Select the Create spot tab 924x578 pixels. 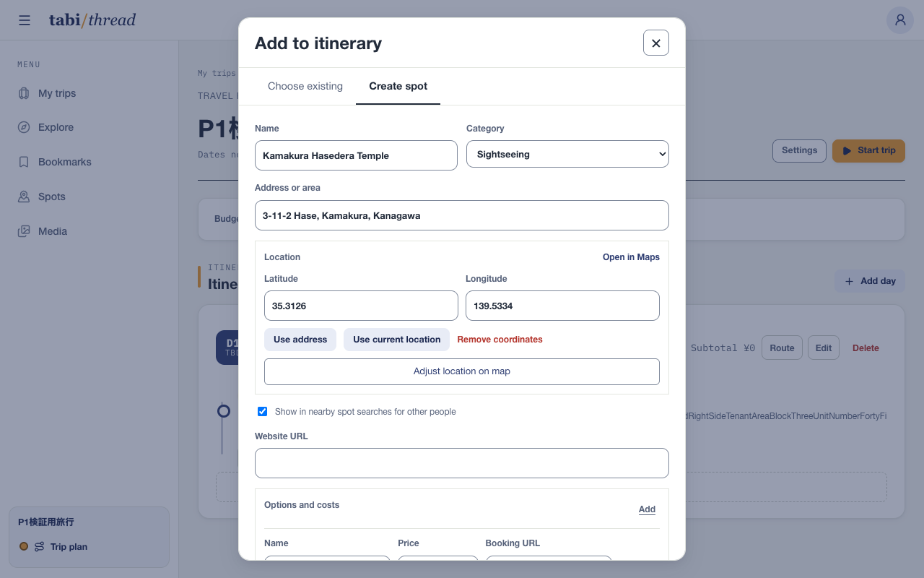[398, 86]
